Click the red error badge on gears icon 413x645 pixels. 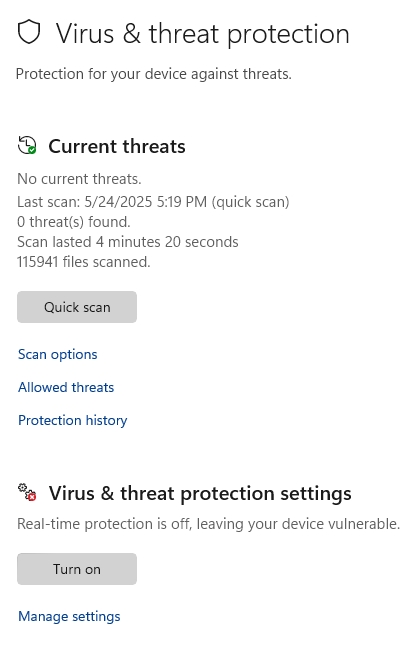[x=32, y=497]
